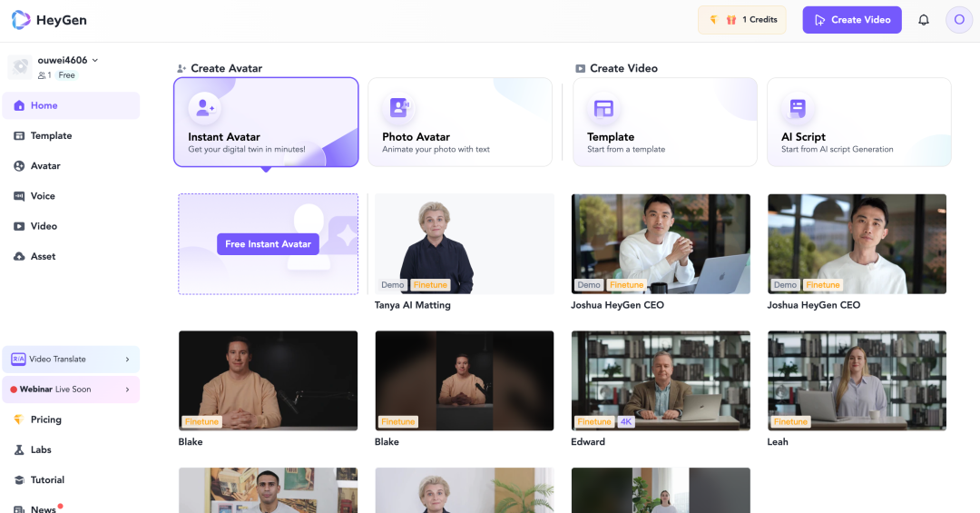Open Tutorial in the sidebar
The width and height of the screenshot is (980, 513).
point(71,479)
